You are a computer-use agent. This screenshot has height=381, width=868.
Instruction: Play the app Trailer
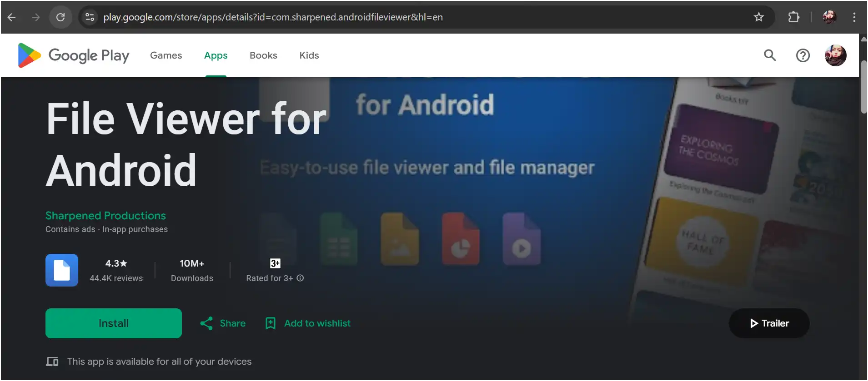pos(769,323)
